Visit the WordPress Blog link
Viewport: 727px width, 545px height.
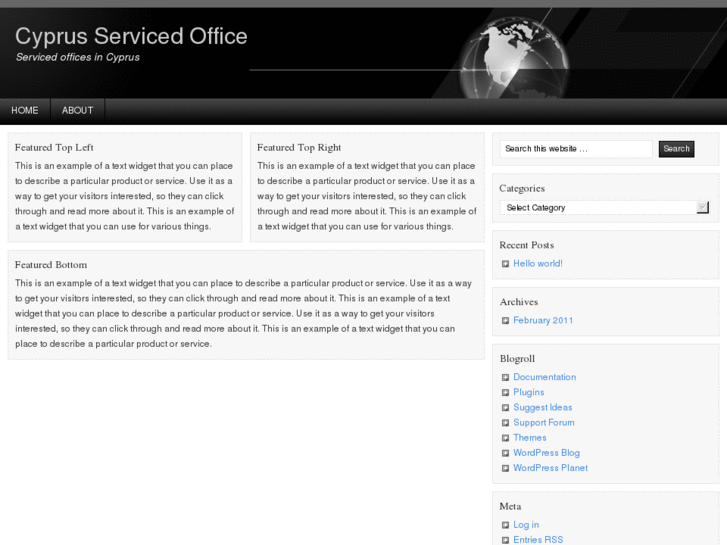coord(547,453)
